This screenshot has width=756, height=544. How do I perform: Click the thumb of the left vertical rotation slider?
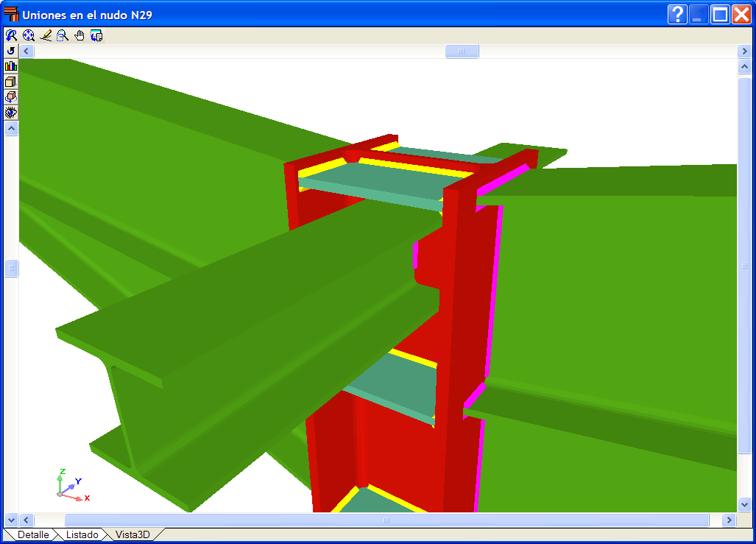click(x=12, y=268)
